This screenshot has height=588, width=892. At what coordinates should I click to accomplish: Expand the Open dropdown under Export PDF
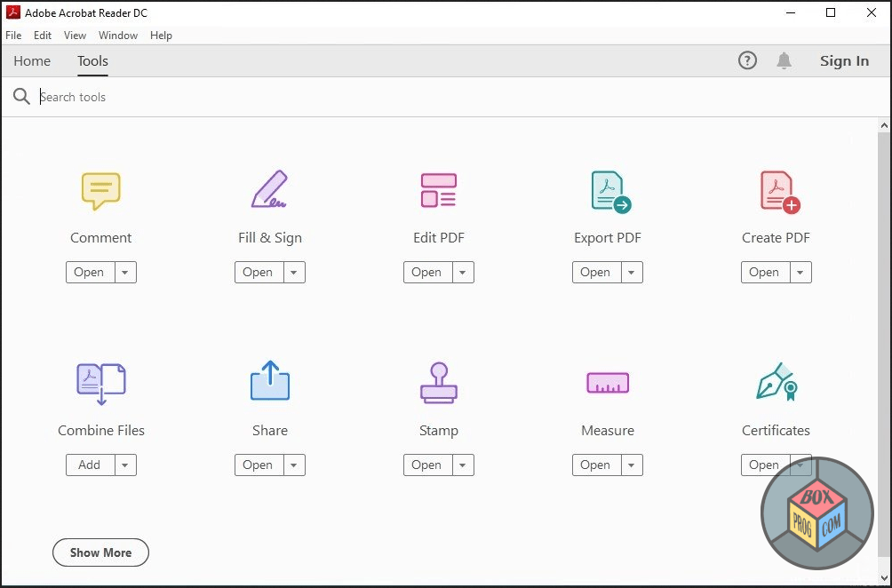(632, 272)
